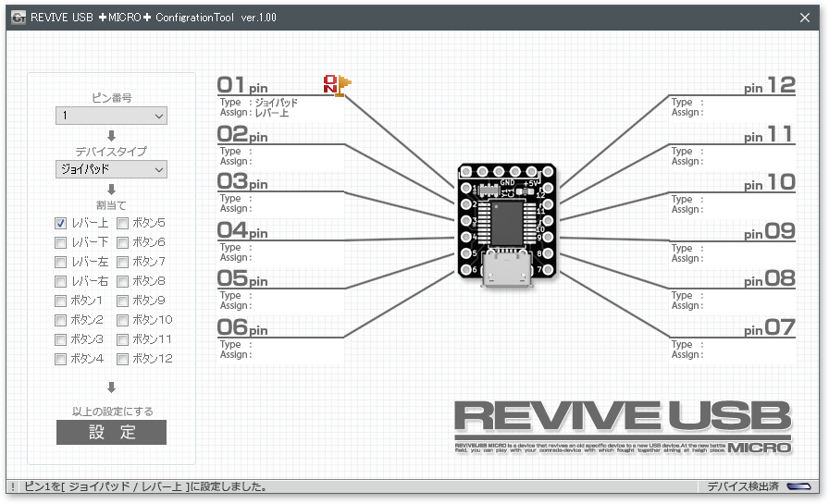Tick the レバー下 checkbox

61,242
